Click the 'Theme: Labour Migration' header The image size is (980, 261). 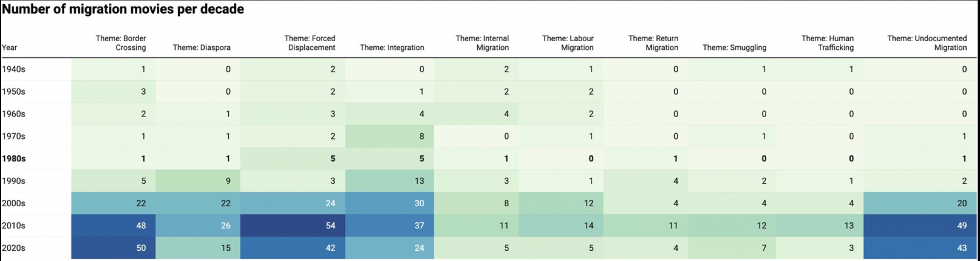(567, 43)
